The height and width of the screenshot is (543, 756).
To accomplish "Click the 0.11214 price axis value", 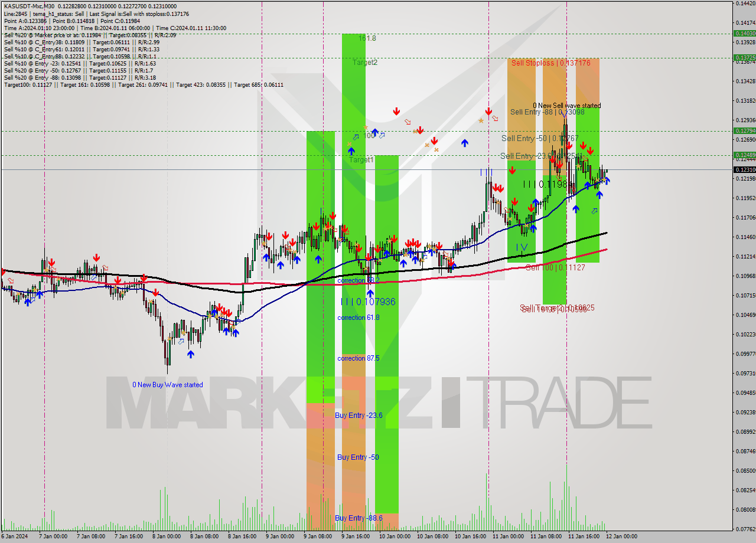I will click(x=745, y=257).
